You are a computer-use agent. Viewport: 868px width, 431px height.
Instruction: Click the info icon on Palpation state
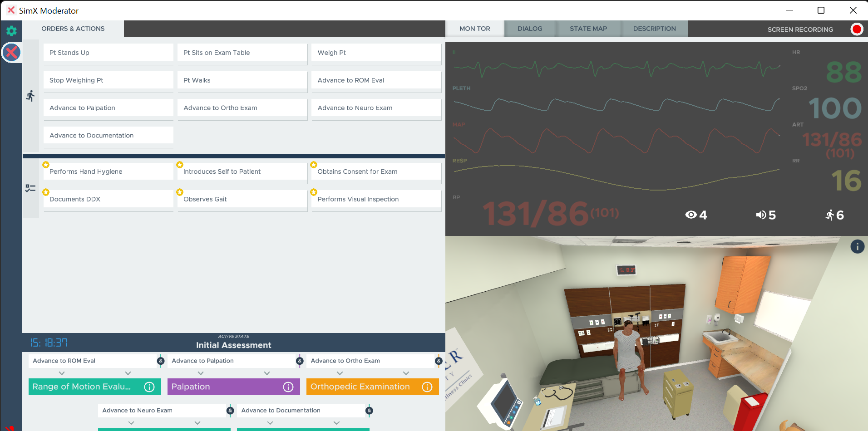click(288, 387)
